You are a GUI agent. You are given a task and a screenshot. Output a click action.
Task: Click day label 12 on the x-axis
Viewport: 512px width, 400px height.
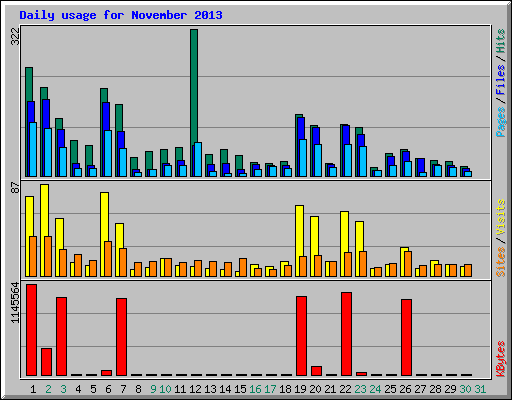tap(195, 389)
